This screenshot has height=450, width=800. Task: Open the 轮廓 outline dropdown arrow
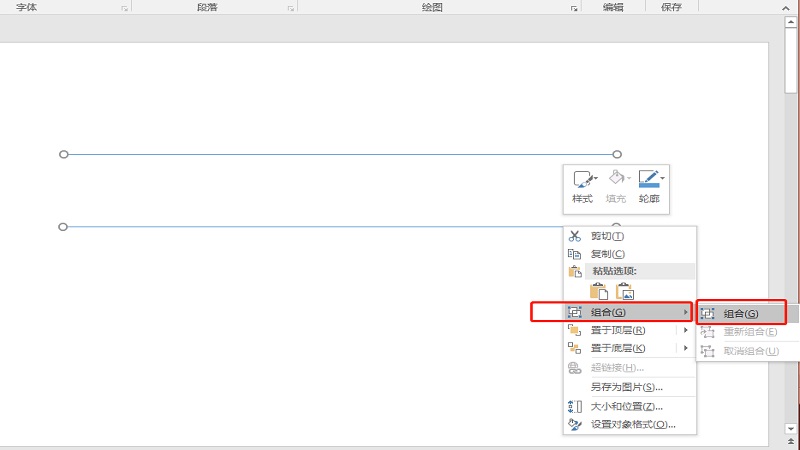[x=663, y=179]
